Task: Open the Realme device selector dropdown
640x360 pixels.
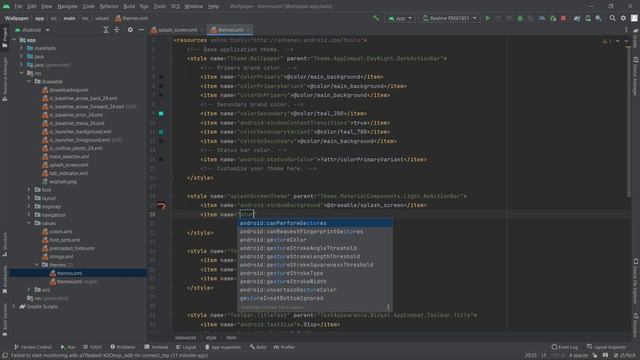Action: point(449,18)
